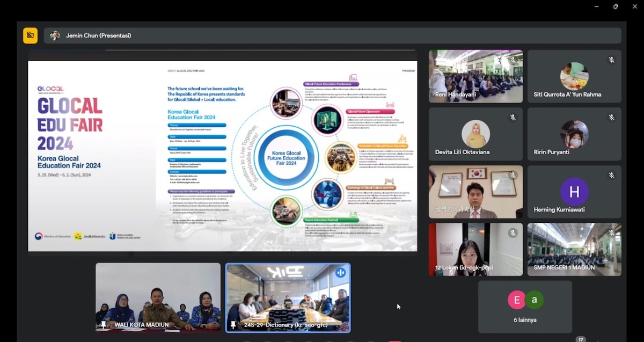The image size is (644, 342).
Task: Click muted mic icon on 12 Loken tile
Action: tap(513, 232)
